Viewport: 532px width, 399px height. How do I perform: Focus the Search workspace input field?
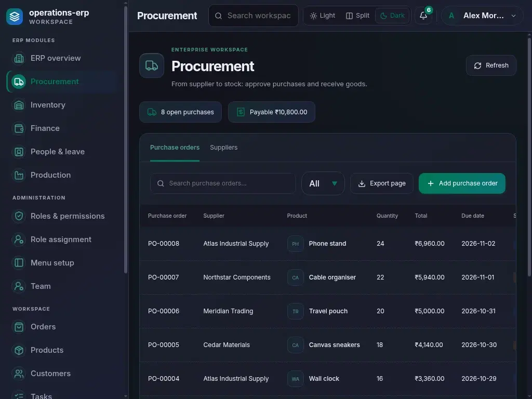[254, 16]
